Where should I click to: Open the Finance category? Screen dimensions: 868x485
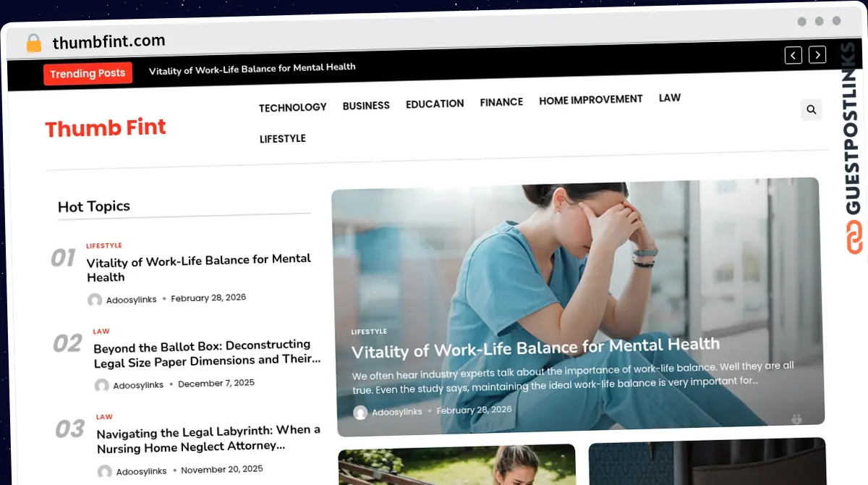(x=501, y=102)
